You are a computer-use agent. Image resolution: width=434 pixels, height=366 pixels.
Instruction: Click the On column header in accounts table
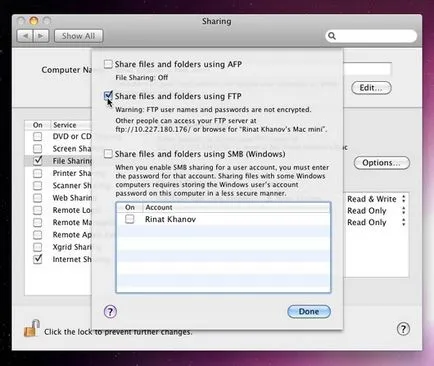tap(130, 207)
